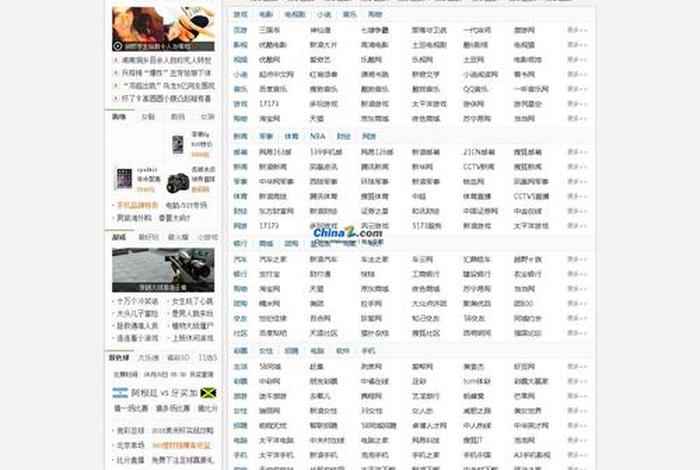This screenshot has height=470, width=700.
Task: Visit 凤凰网军事
Action: tap(531, 182)
